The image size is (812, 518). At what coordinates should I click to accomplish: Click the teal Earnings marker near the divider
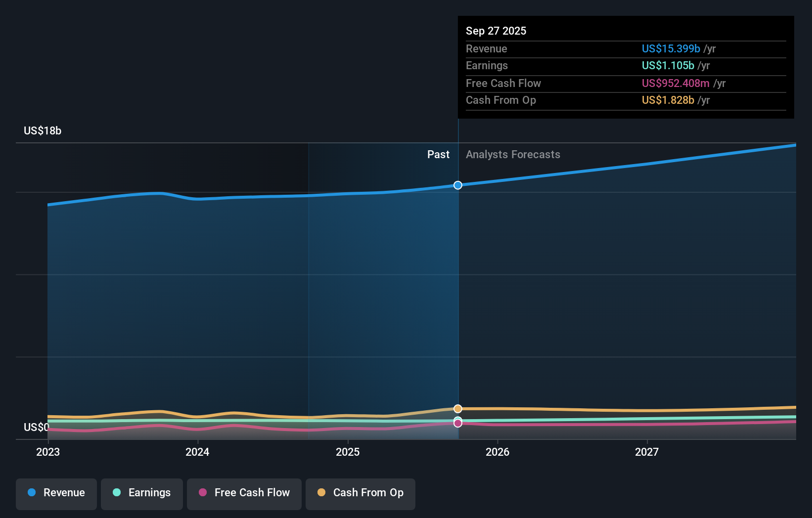(x=457, y=419)
